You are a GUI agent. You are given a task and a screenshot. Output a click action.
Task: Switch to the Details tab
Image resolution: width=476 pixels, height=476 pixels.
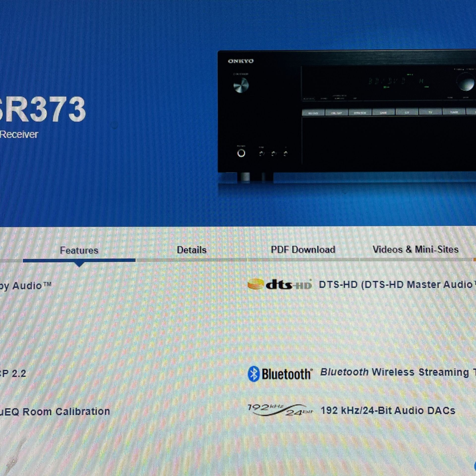192,250
